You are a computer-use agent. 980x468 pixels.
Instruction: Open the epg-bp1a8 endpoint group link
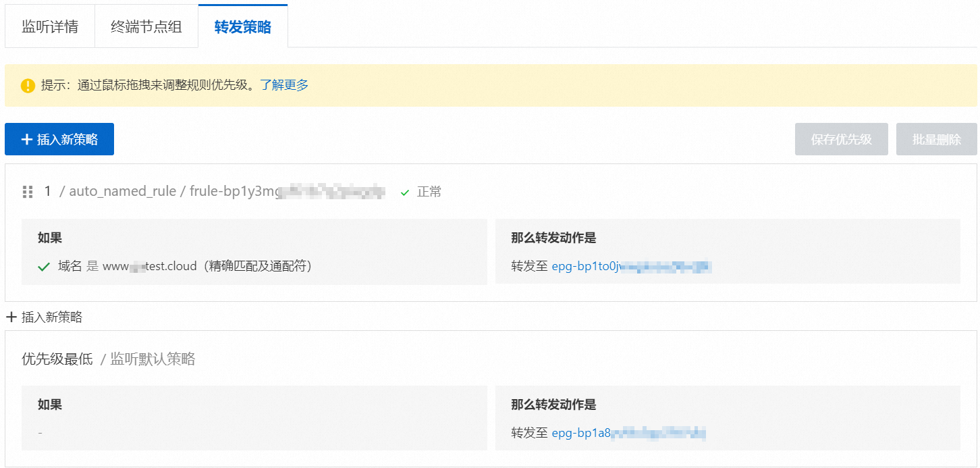coord(629,433)
